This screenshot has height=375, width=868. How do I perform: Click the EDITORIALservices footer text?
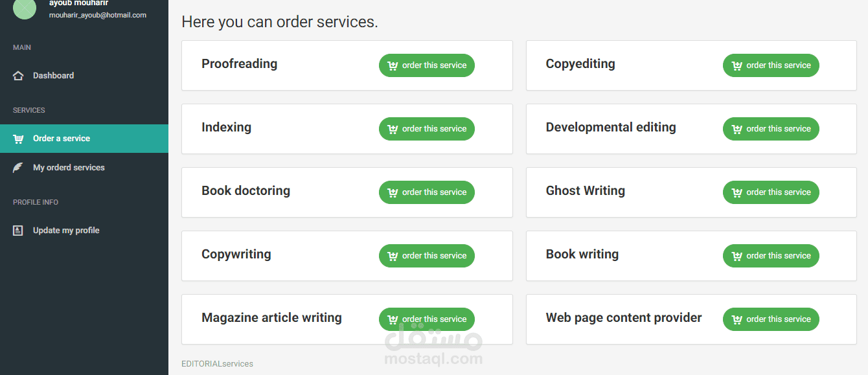(x=217, y=364)
